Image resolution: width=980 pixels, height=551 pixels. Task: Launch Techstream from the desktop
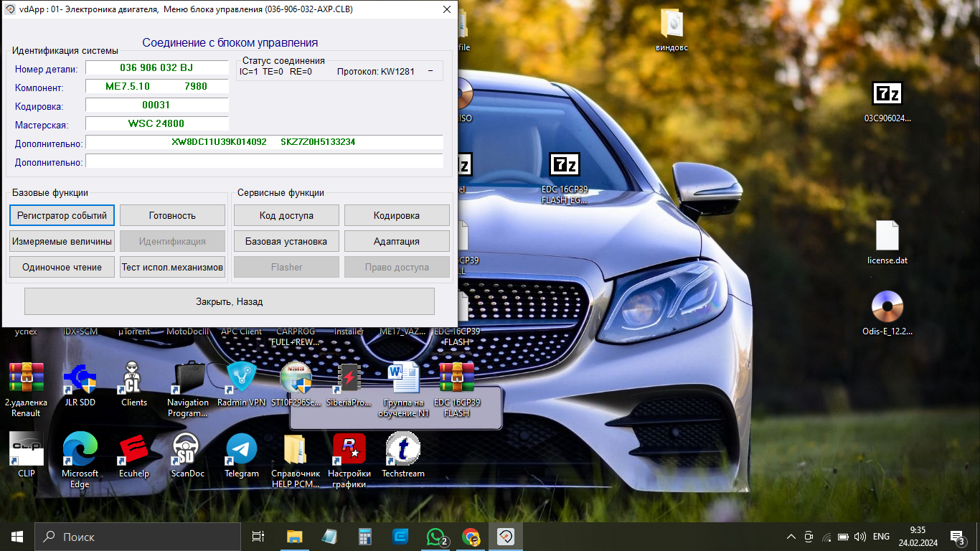click(402, 450)
